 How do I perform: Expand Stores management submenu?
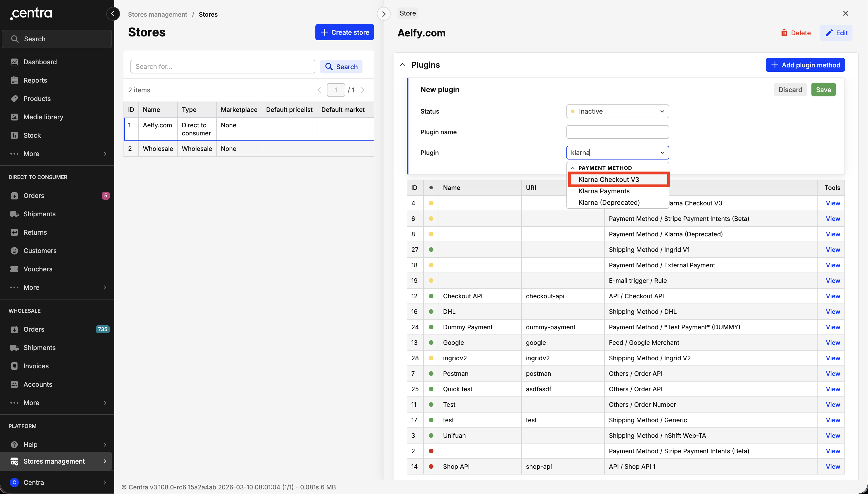pos(105,461)
